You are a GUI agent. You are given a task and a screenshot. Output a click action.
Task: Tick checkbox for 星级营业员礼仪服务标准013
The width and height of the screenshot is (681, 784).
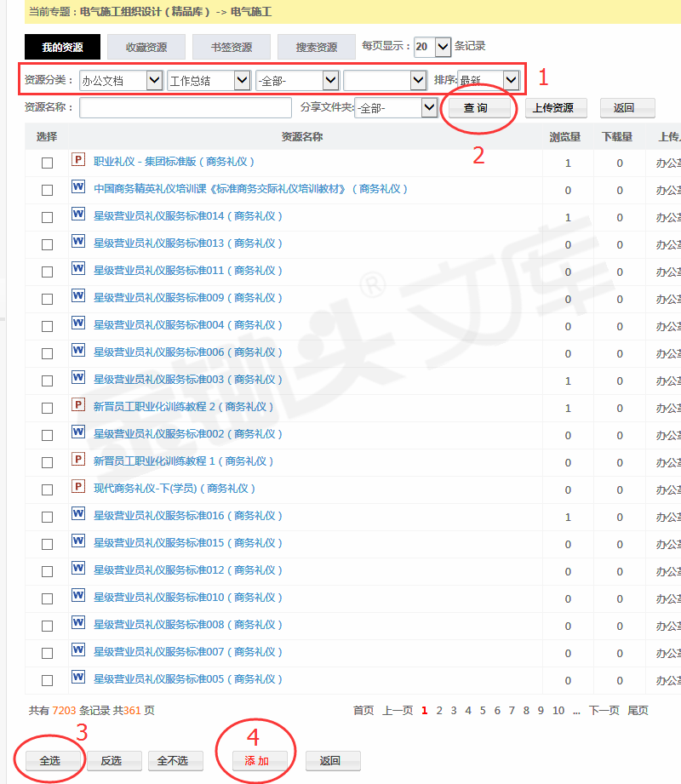(48, 244)
